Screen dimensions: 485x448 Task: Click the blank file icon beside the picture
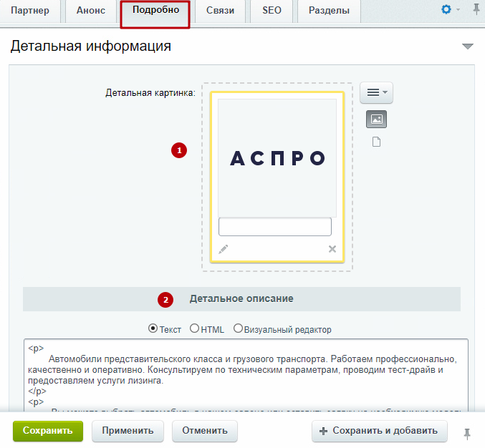click(376, 142)
